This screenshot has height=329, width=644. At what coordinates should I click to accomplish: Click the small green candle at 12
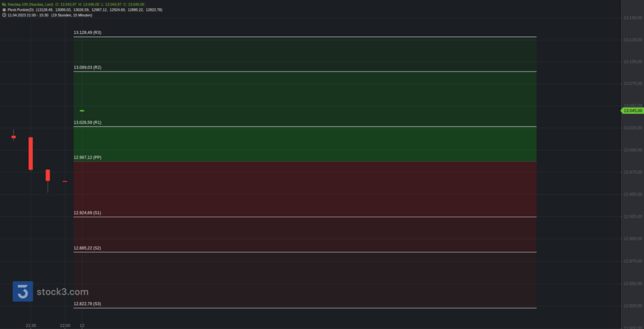[82, 111]
